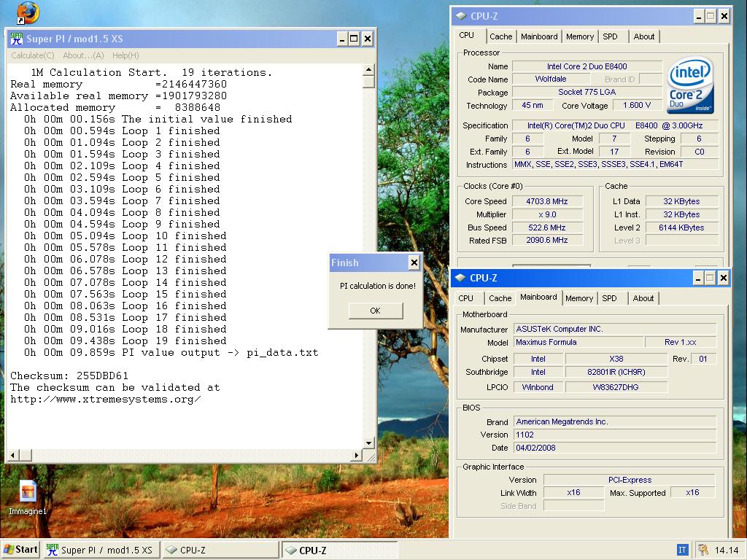Click the Model field Maximus Formula

tap(578, 343)
